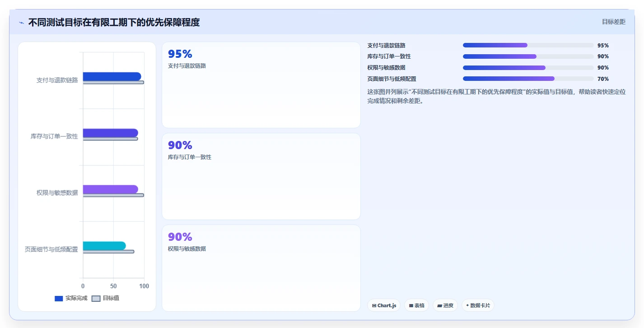
Task: Toggle the 目标值 legend swatch
Action: click(x=96, y=299)
